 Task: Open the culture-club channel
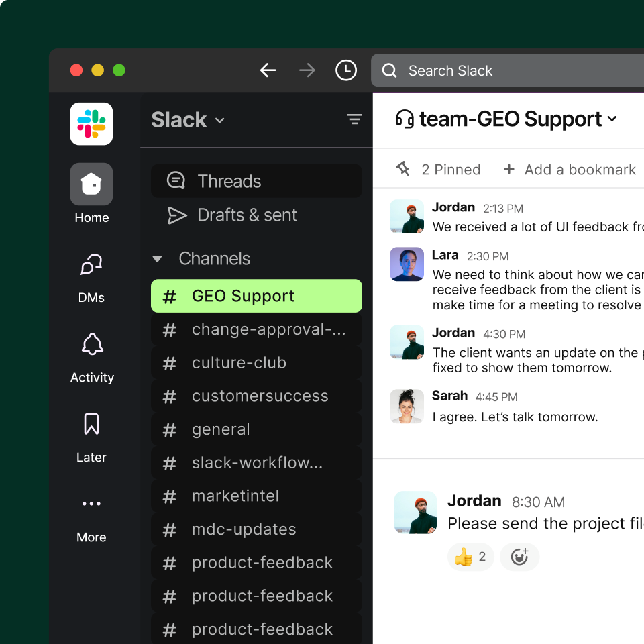coord(256,363)
